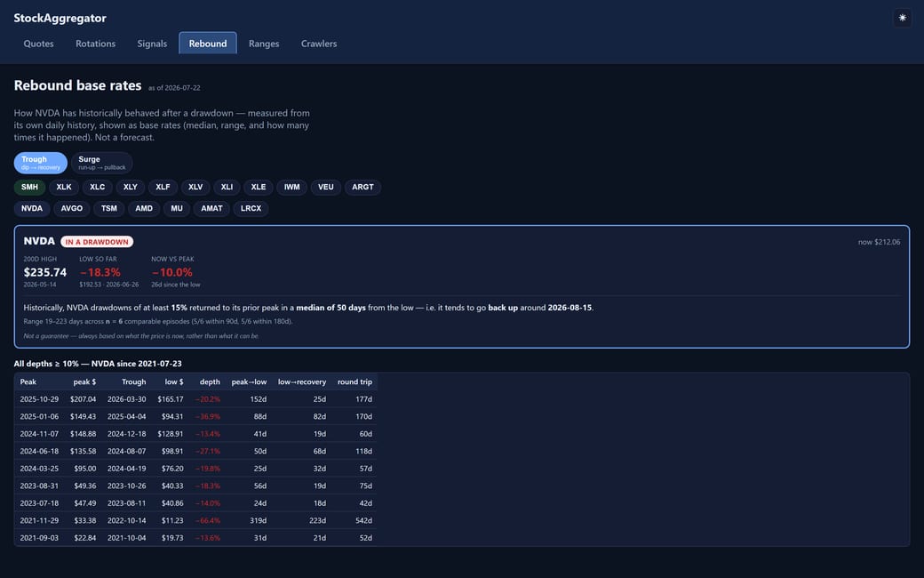This screenshot has height=578, width=924.
Task: Click the 'now $212.06' price label
Action: click(x=879, y=242)
